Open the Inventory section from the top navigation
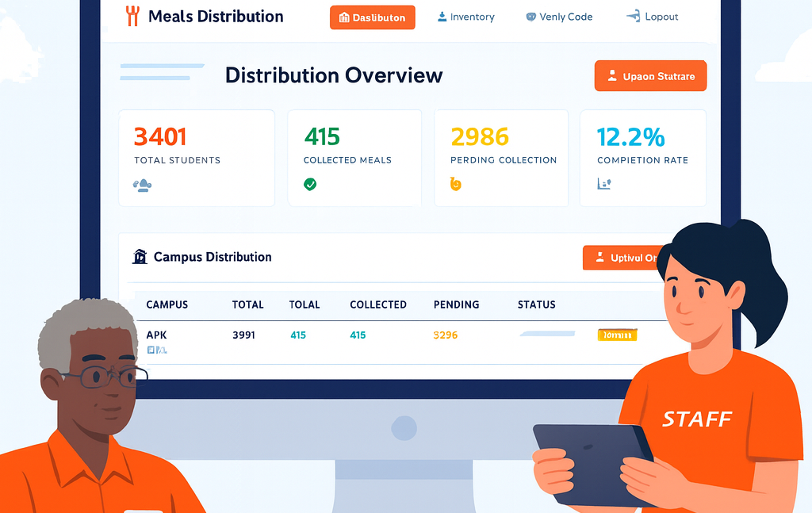Viewport: 812px width, 513px height. tap(465, 16)
